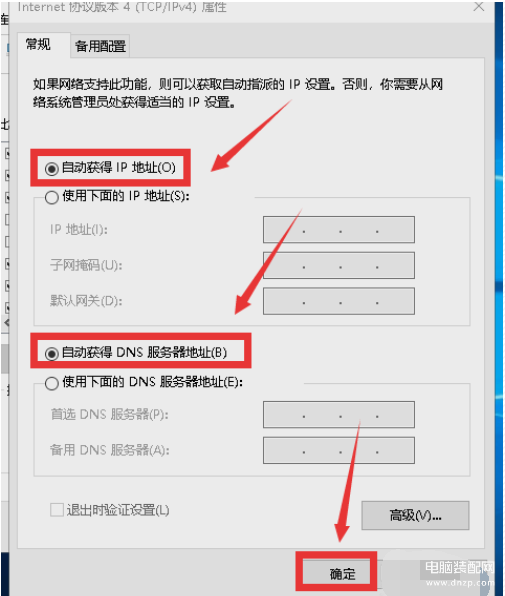This screenshot has width=505, height=596.
Task: Switch to the 备用配置 tab
Action: 100,46
